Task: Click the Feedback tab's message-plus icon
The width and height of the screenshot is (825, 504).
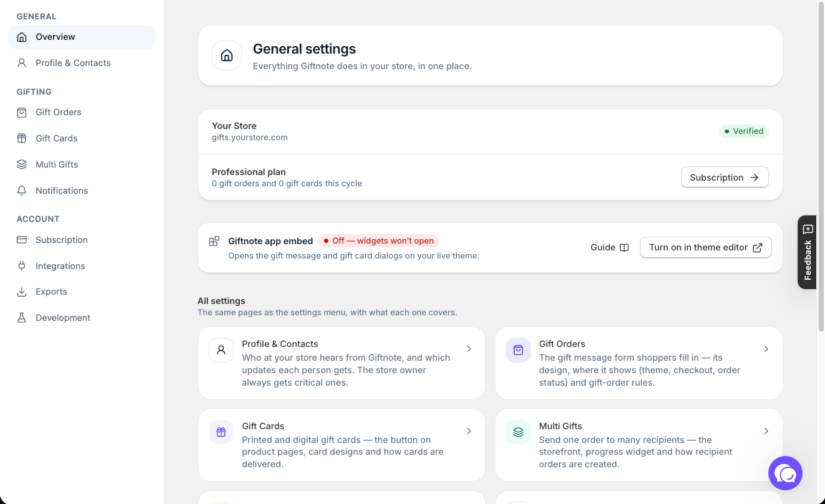Action: (x=808, y=229)
